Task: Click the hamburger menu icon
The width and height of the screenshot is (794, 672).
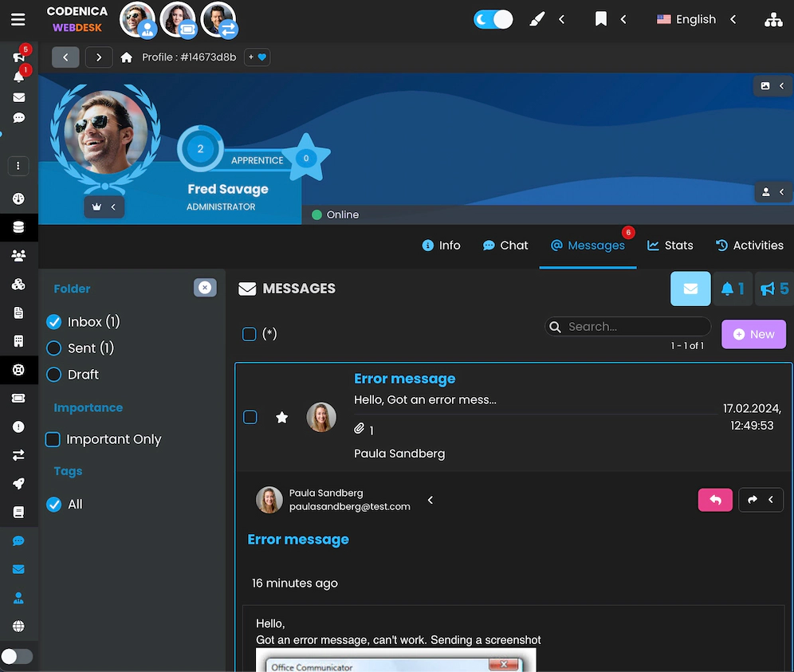Action: 18,20
